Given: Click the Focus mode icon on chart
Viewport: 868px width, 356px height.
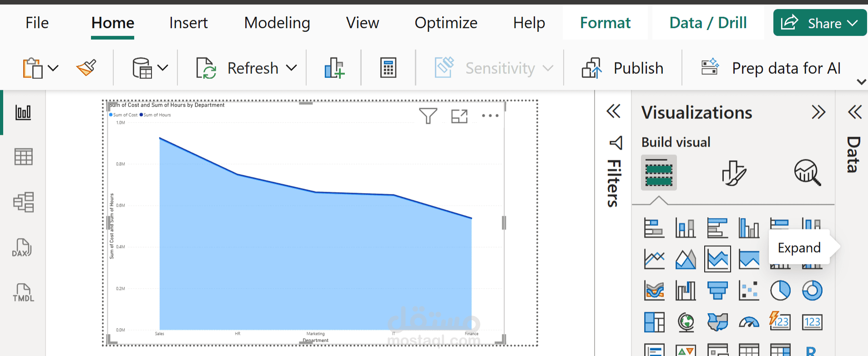Looking at the screenshot, I should click(x=459, y=117).
